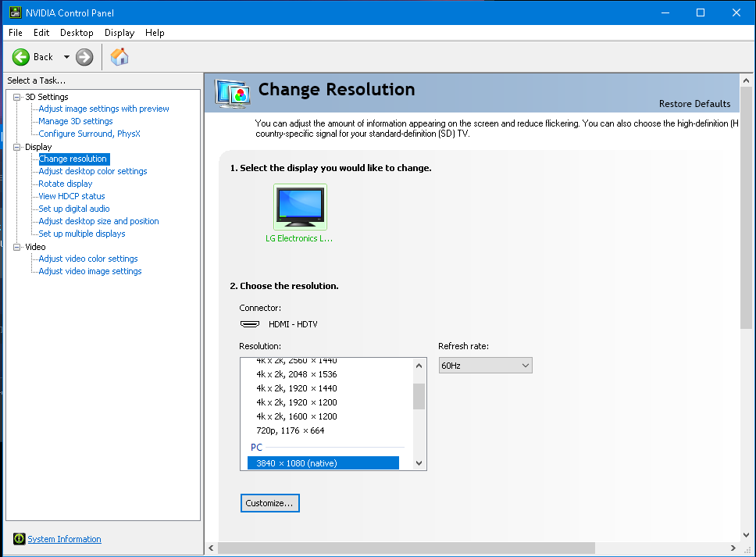The width and height of the screenshot is (756, 557).
Task: Click the HDMI connector icon
Action: 250,324
